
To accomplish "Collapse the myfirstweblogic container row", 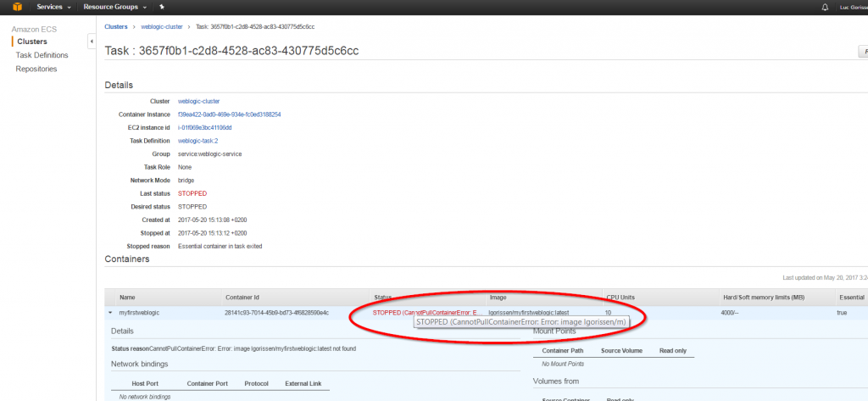I will [x=110, y=313].
